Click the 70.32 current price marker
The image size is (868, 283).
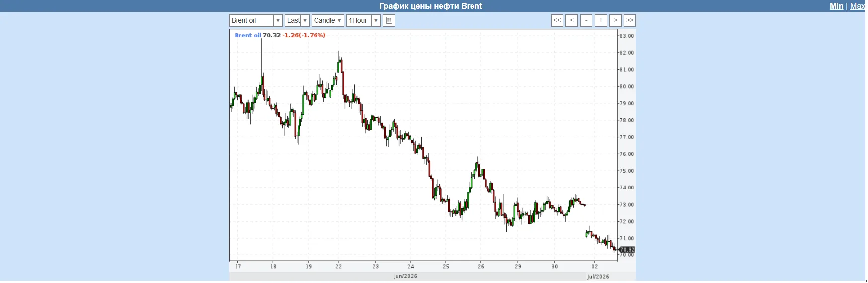tap(627, 250)
